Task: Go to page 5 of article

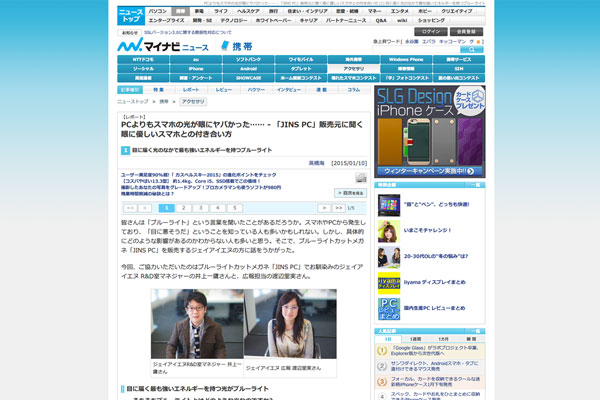Action: pos(235,208)
